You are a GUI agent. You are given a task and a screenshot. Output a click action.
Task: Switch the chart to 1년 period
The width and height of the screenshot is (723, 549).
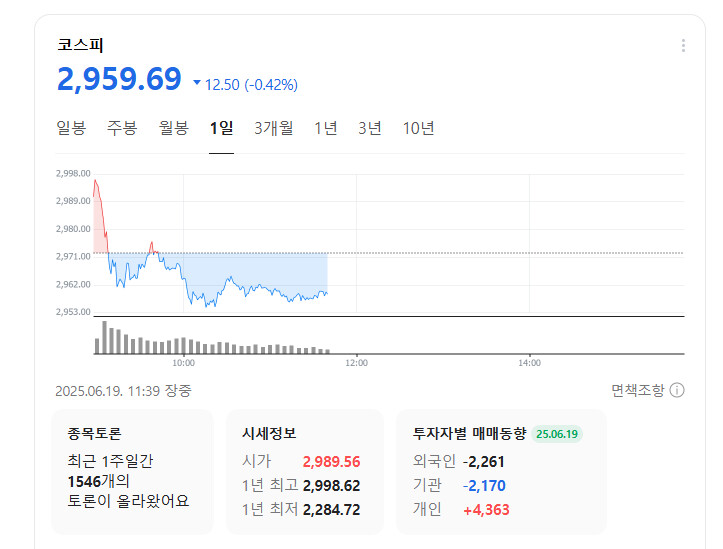(x=325, y=128)
